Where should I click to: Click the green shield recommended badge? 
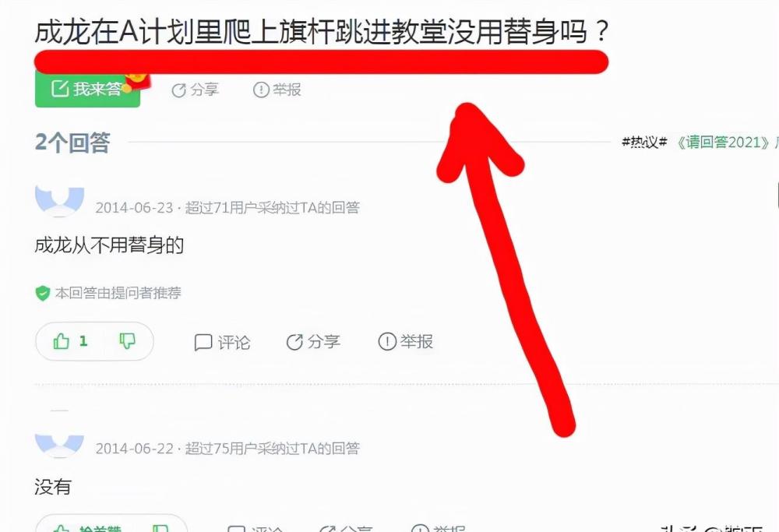click(43, 293)
